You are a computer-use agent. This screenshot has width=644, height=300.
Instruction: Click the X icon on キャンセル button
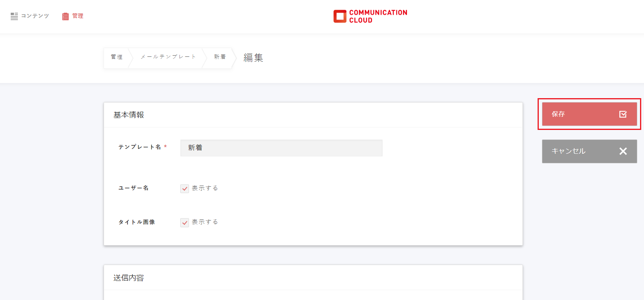(623, 151)
